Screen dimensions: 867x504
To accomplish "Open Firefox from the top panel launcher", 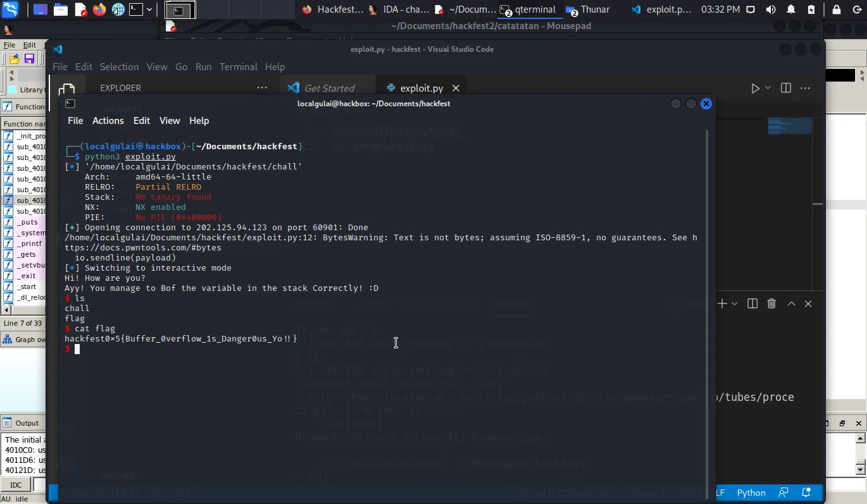I will tap(99, 9).
